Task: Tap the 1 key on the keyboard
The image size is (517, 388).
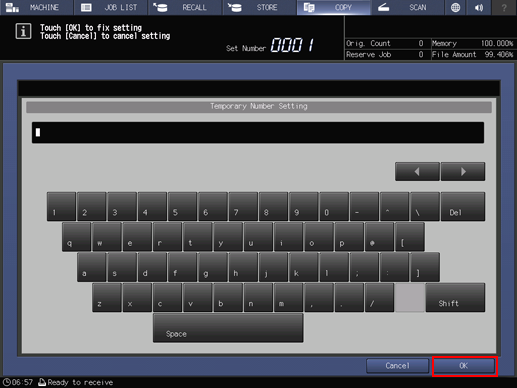Action: 61,206
